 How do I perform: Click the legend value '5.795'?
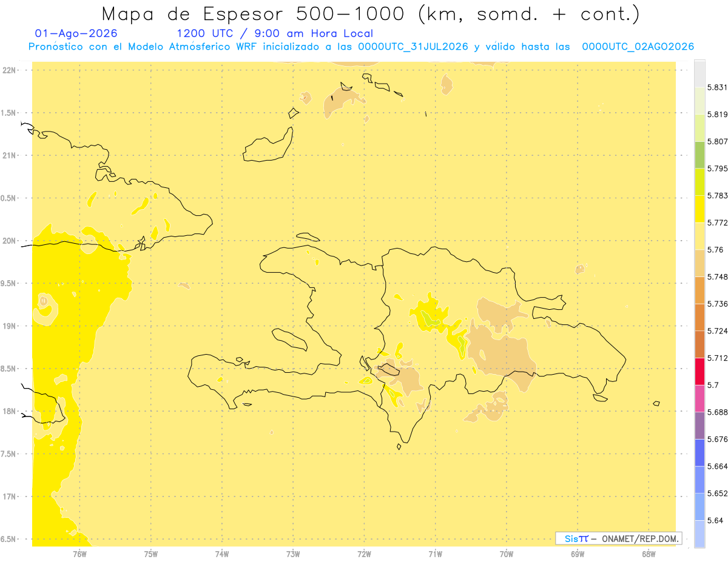pyautogui.click(x=717, y=169)
